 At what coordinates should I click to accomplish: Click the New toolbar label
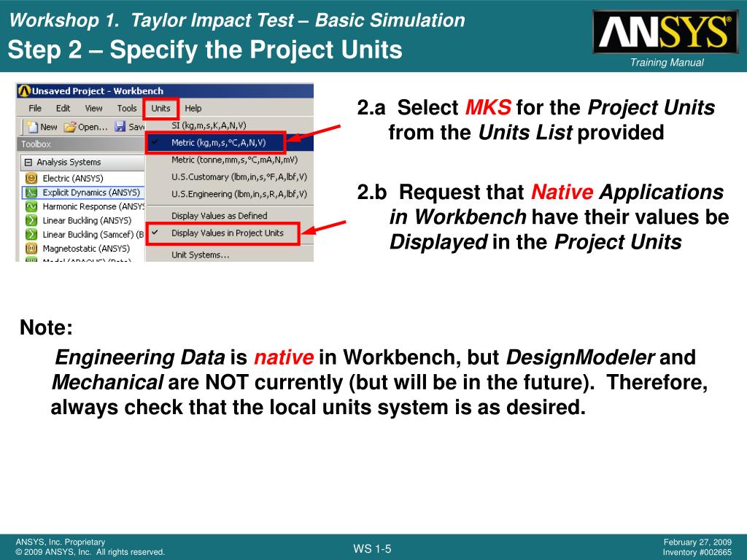tap(49, 127)
